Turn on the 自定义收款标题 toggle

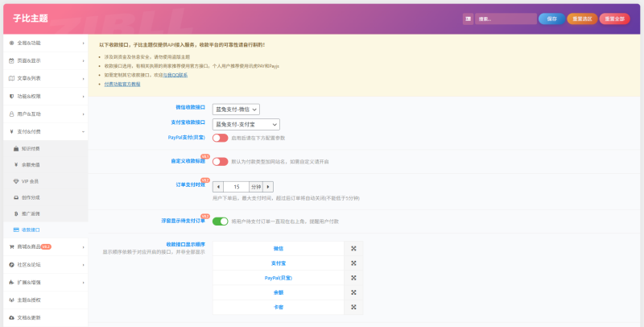[x=220, y=161]
